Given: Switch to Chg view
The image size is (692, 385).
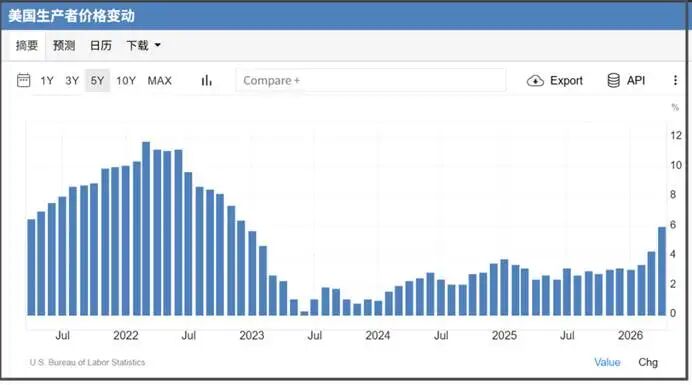Looking at the screenshot, I should tap(648, 362).
